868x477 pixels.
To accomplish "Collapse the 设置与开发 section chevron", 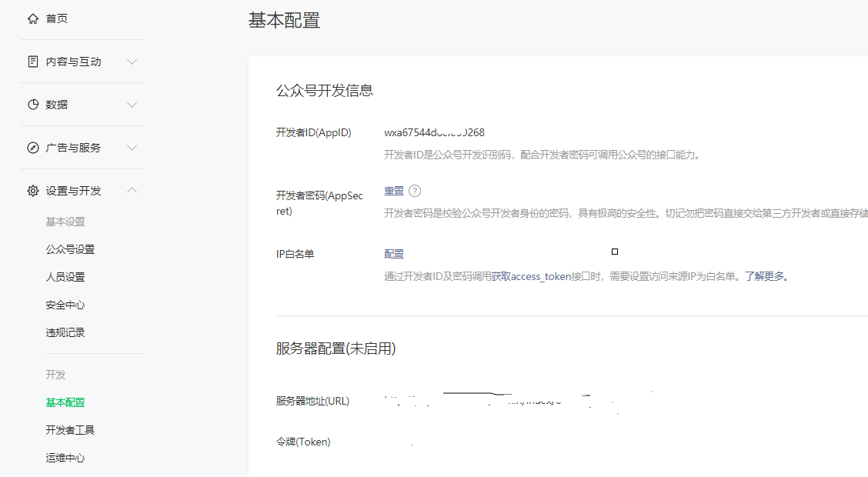I will pyautogui.click(x=132, y=190).
